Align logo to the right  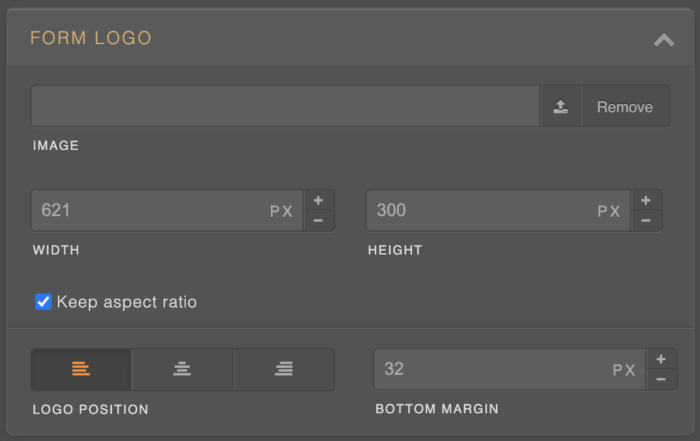pos(284,369)
